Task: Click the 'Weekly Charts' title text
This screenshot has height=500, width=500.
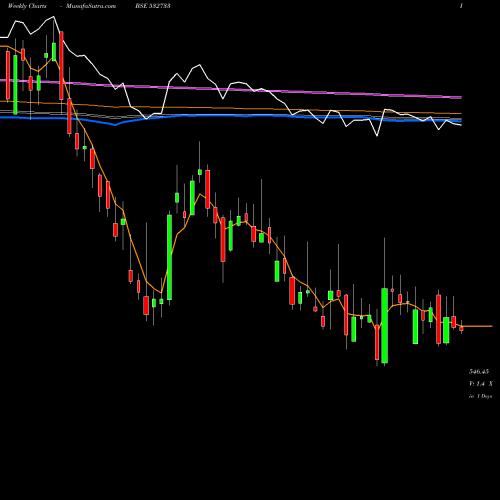Action: point(27,6)
